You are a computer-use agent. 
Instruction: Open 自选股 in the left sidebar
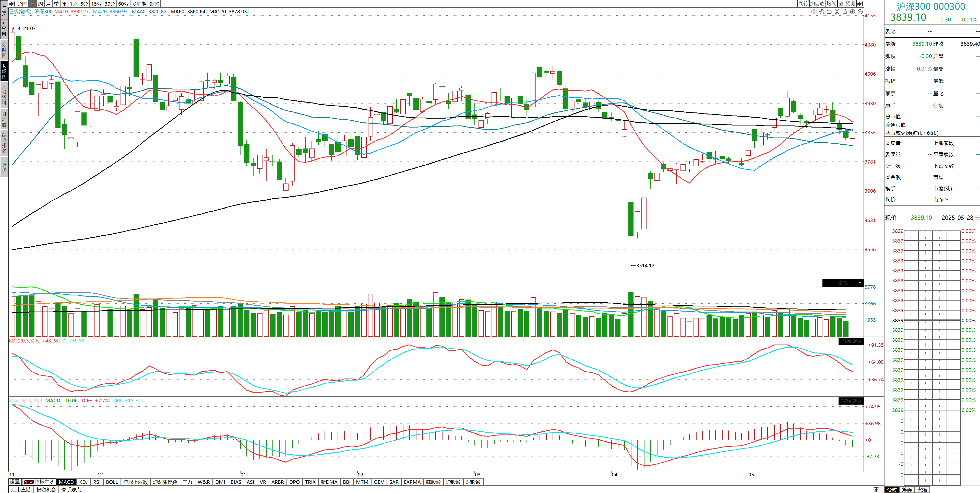(x=4, y=119)
